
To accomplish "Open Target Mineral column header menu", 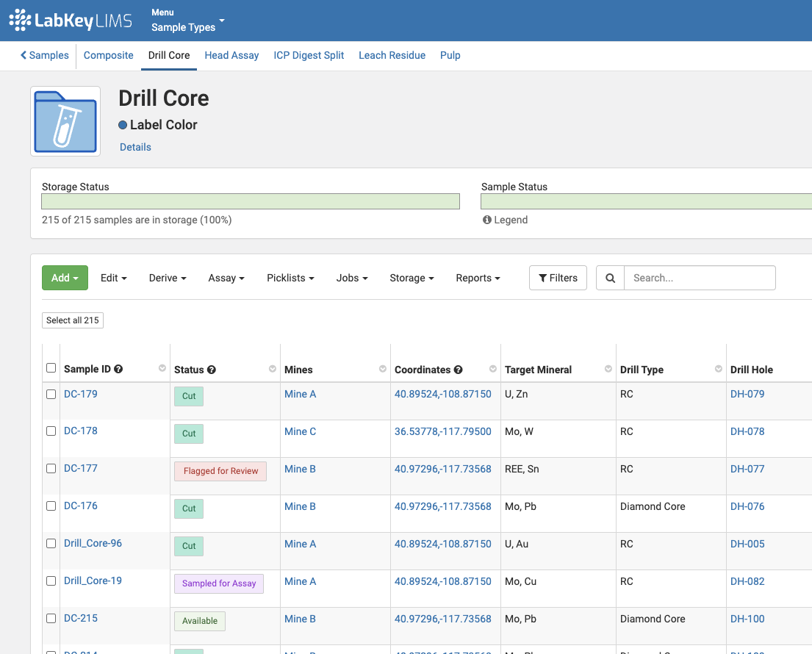I will tap(608, 369).
